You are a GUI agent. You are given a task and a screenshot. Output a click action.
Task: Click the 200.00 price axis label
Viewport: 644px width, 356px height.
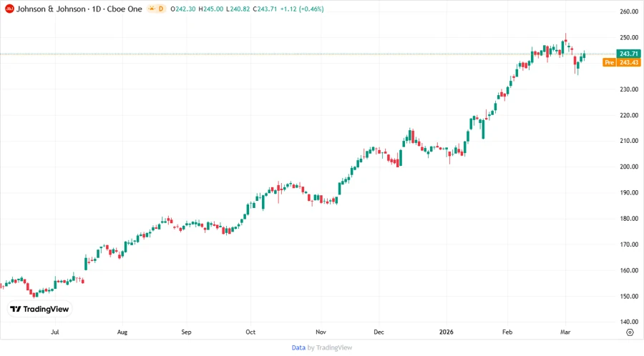[x=629, y=167]
